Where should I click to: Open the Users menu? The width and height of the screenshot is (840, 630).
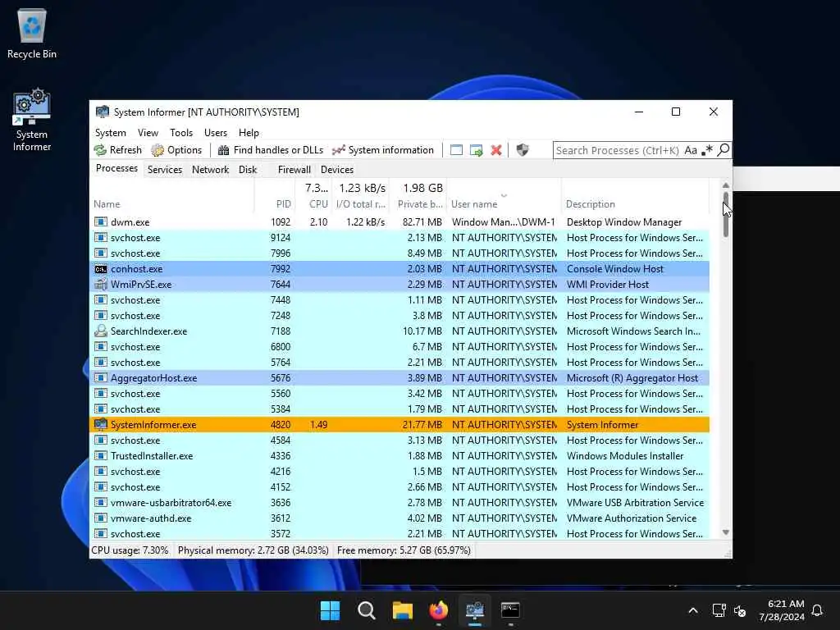pos(216,132)
